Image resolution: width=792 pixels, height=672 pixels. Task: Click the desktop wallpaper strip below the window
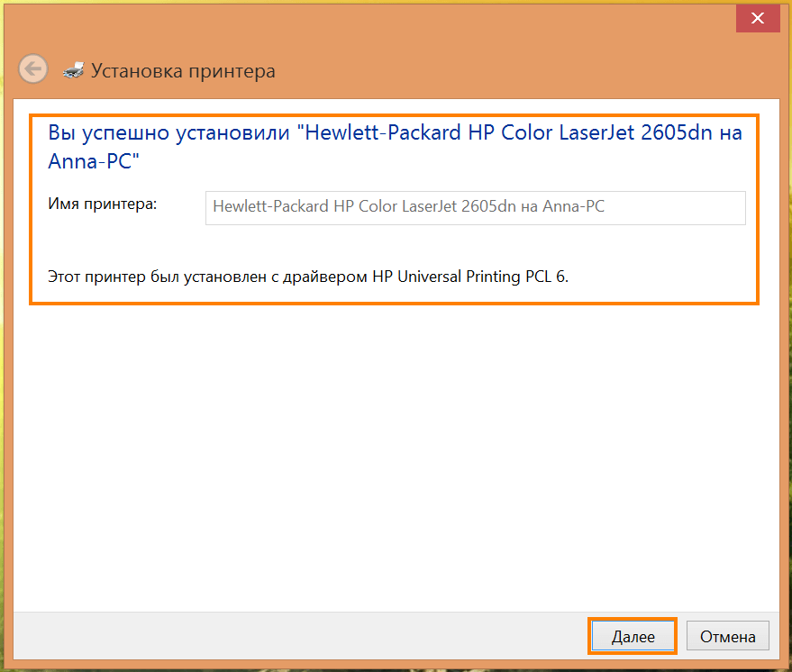point(396,667)
